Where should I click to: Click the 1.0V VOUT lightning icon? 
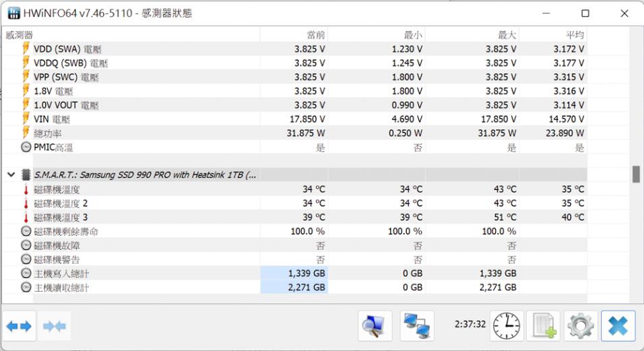click(x=26, y=104)
